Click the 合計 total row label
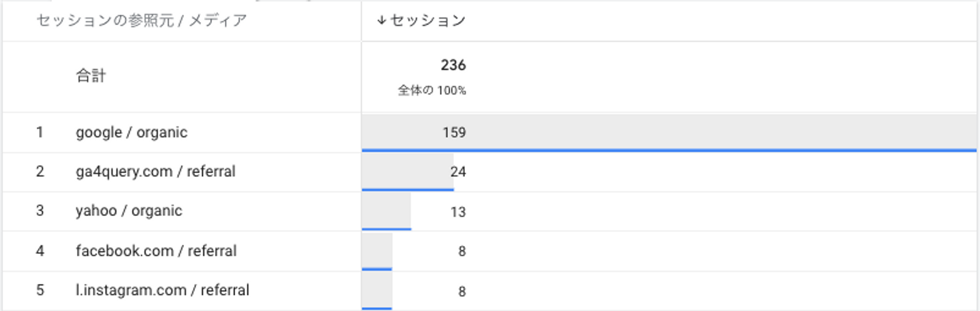 pos(91,76)
